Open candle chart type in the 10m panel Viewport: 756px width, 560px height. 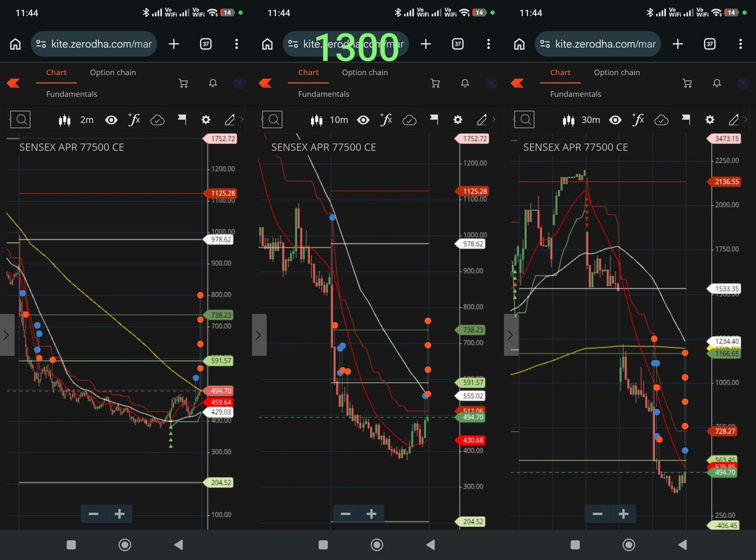click(x=316, y=120)
